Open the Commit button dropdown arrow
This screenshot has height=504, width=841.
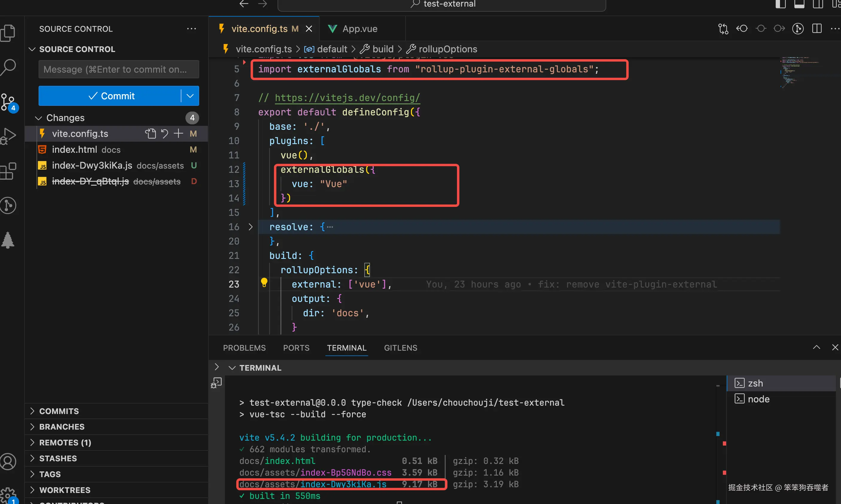(x=190, y=96)
